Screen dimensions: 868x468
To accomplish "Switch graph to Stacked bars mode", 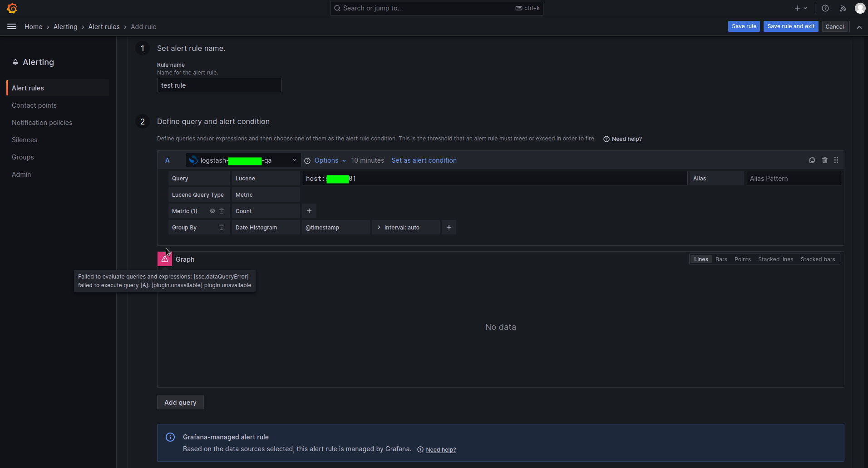I will click(818, 259).
